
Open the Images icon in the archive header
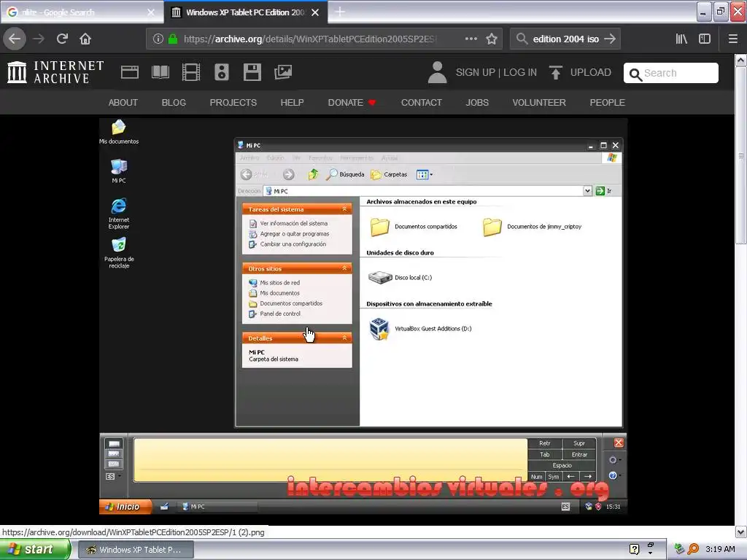(x=283, y=72)
